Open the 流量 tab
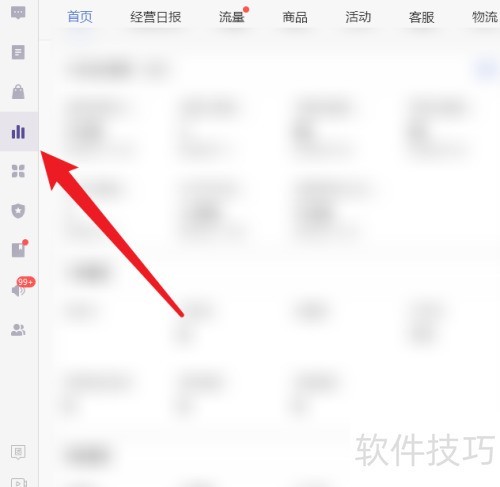 pyautogui.click(x=232, y=17)
